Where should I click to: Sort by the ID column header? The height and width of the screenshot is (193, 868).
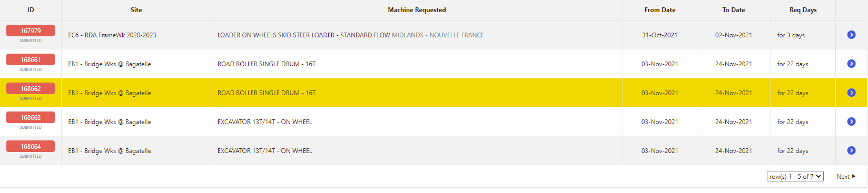click(x=31, y=10)
